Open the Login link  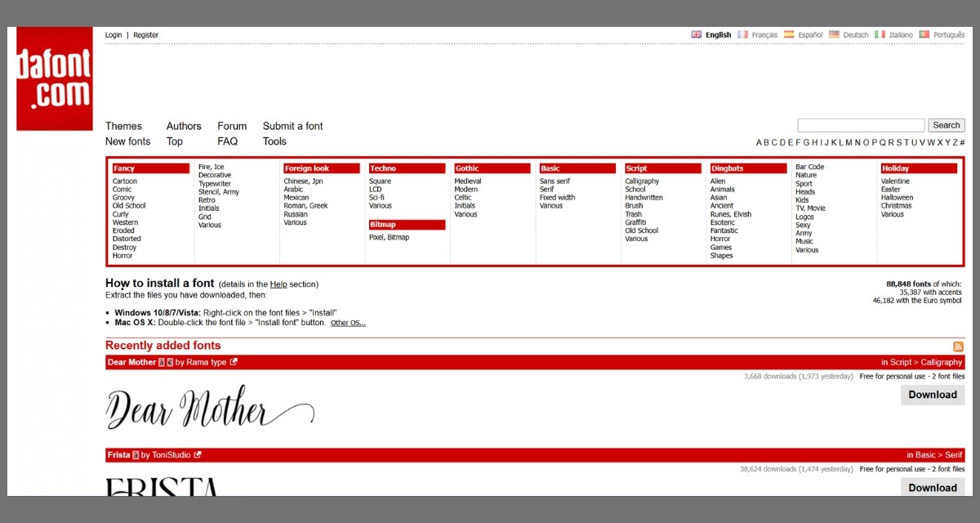[114, 35]
